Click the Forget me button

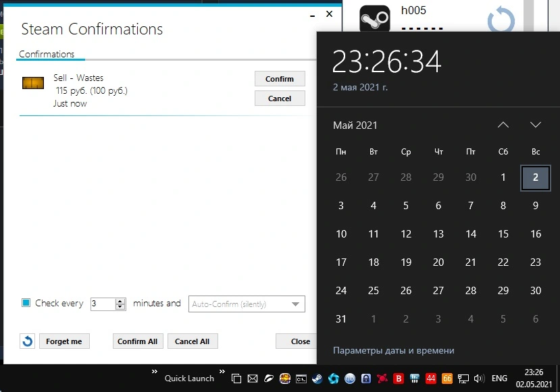(64, 341)
